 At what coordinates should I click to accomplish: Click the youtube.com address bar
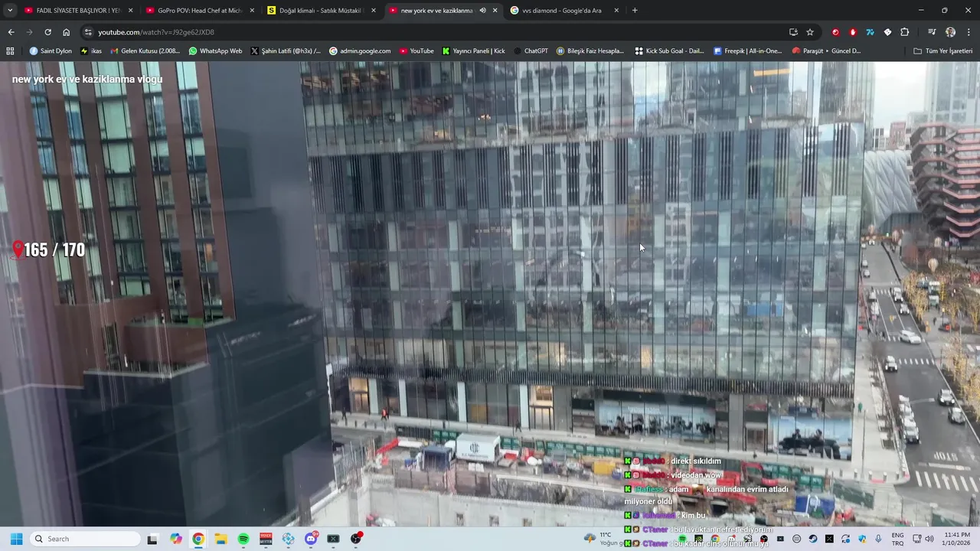[436, 32]
